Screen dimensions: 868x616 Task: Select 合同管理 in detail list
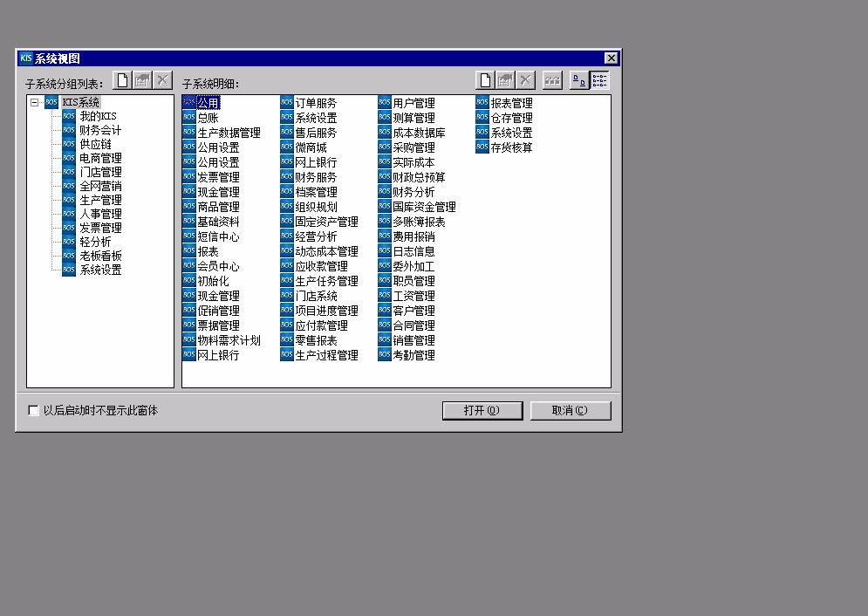[x=413, y=325]
